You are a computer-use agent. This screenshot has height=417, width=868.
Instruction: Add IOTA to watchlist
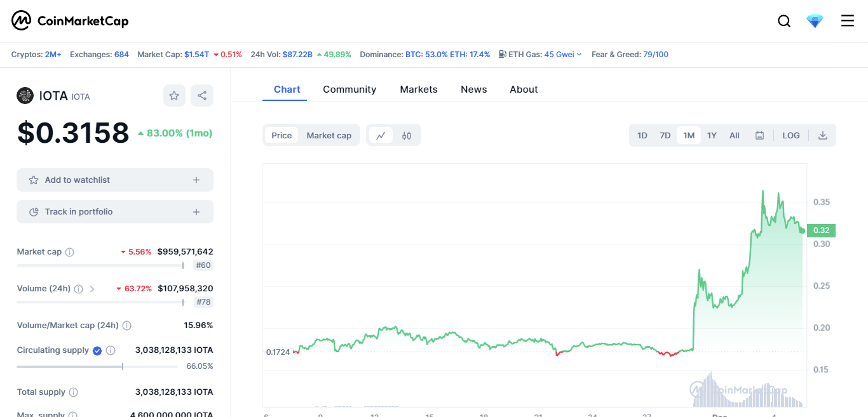coord(115,180)
